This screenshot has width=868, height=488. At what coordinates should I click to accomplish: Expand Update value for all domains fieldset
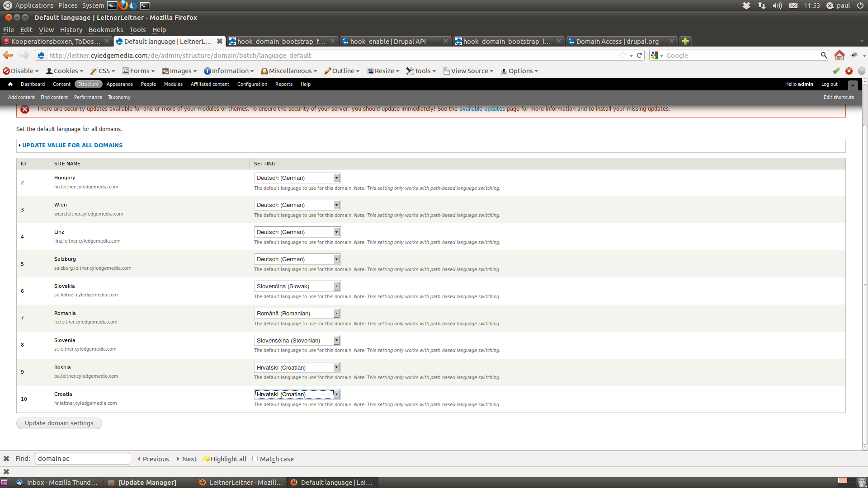coord(72,145)
